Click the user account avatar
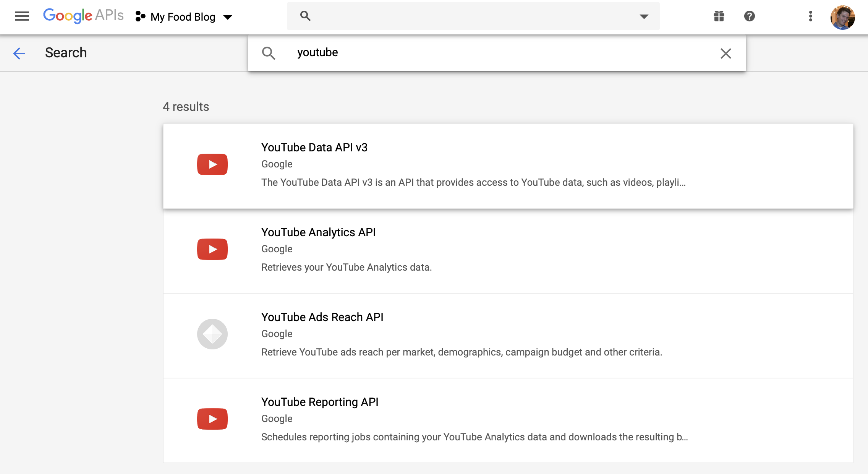The height and width of the screenshot is (474, 868). [x=842, y=17]
